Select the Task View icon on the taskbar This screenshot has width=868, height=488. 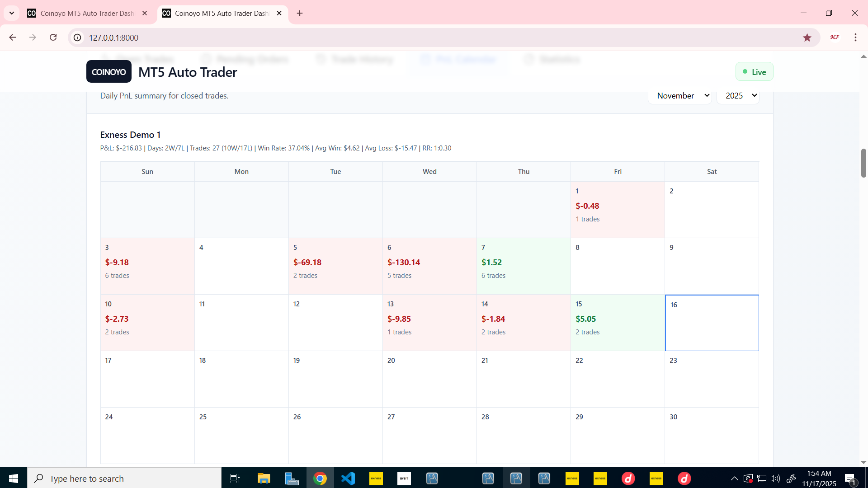coord(235,478)
